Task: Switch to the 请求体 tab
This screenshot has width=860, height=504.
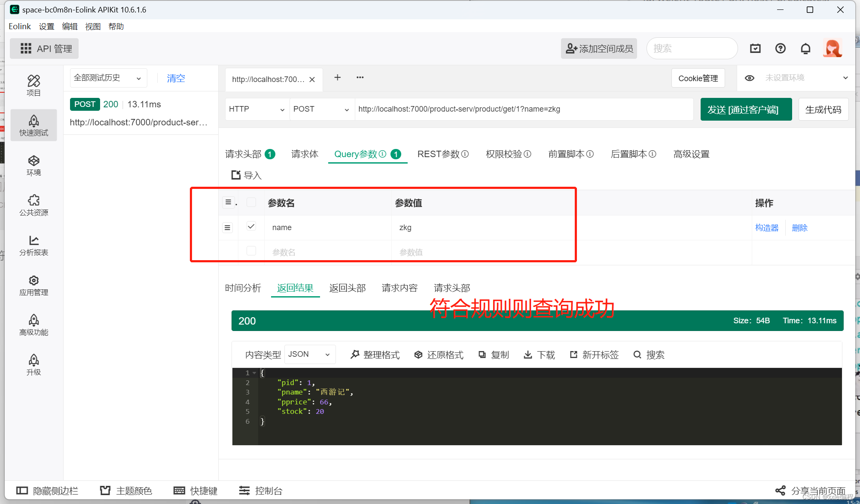Action: [x=305, y=154]
